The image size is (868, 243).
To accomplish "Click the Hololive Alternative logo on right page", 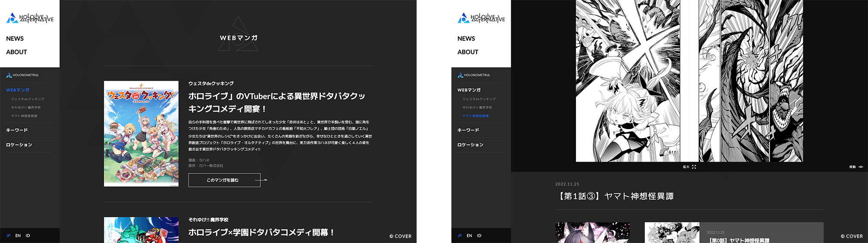I will pyautogui.click(x=481, y=18).
